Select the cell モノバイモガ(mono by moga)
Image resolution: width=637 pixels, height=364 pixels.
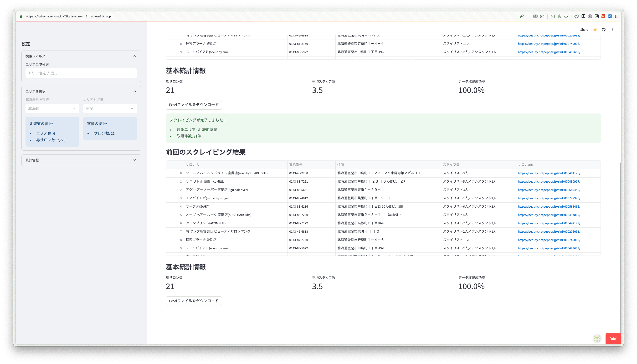coord(236,198)
